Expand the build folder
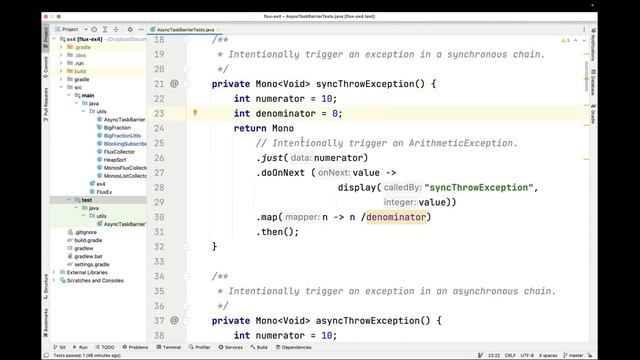The height and width of the screenshot is (360, 640). coord(61,71)
